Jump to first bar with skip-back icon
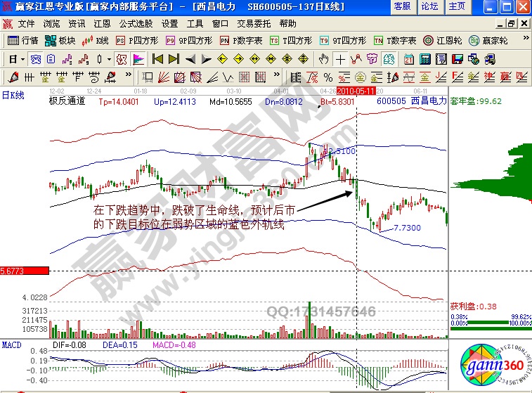Image resolution: width=532 pixels, height=393 pixels. click(x=157, y=58)
